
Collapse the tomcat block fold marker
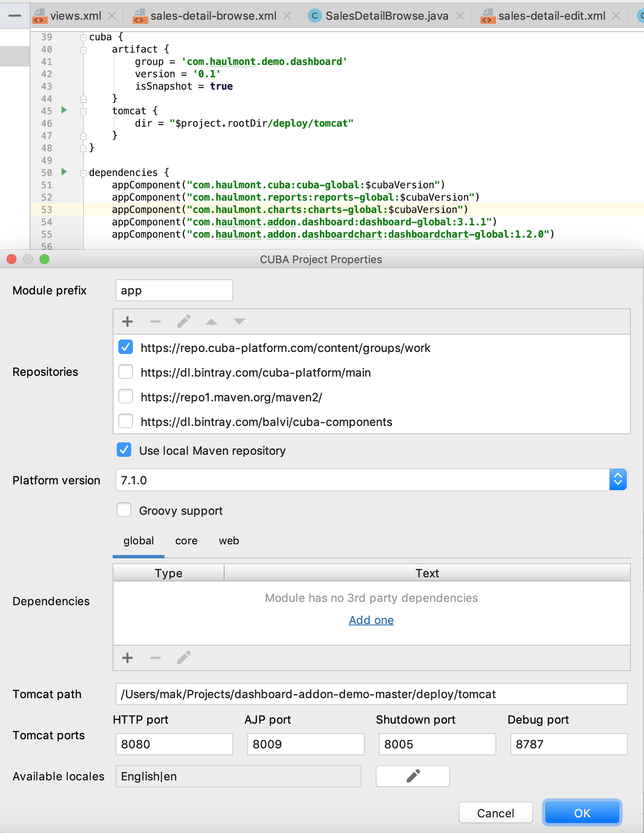pyautogui.click(x=83, y=111)
